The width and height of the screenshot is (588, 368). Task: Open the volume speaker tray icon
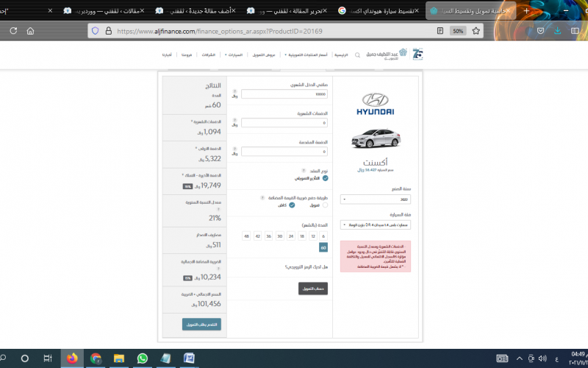click(542, 358)
